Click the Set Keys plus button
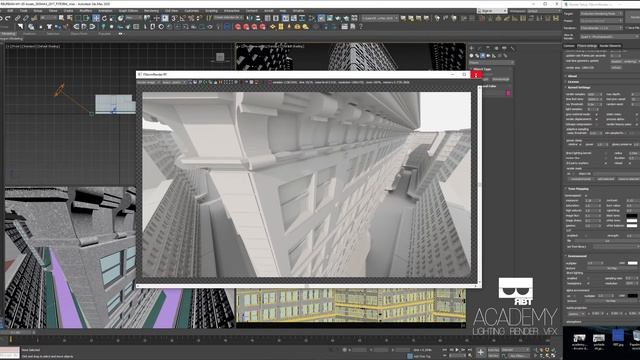The height and width of the screenshot is (360, 640). pos(480,352)
